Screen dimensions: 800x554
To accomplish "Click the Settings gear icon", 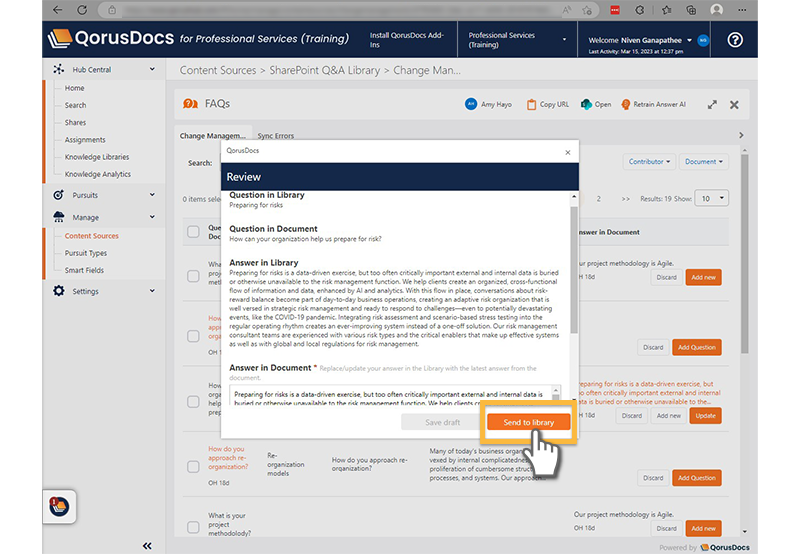I will coord(59,291).
